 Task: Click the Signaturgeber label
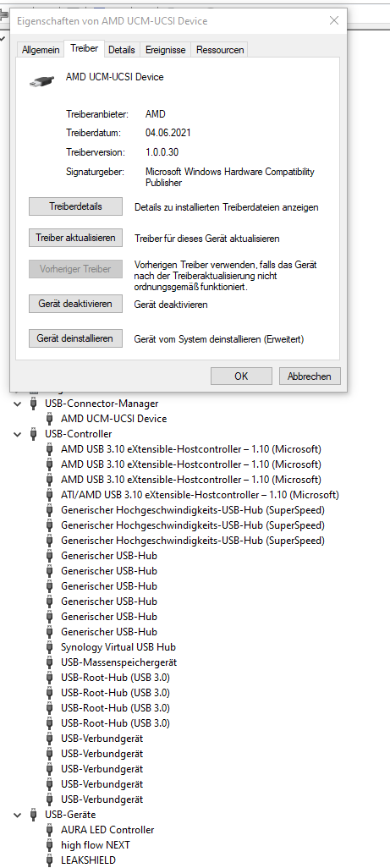(95, 172)
